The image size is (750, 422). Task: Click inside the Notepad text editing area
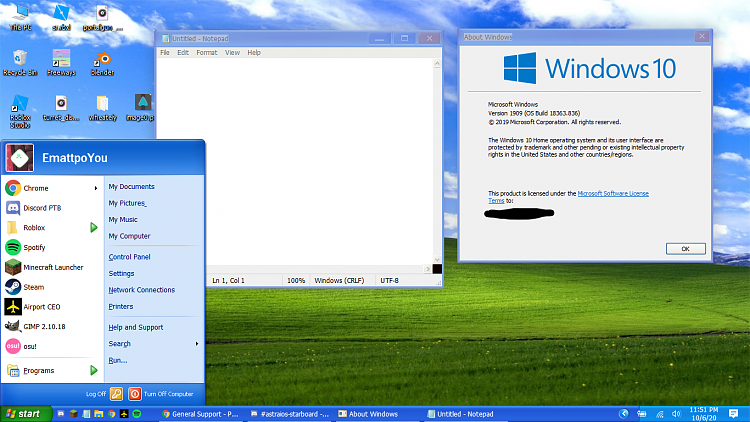(295, 161)
